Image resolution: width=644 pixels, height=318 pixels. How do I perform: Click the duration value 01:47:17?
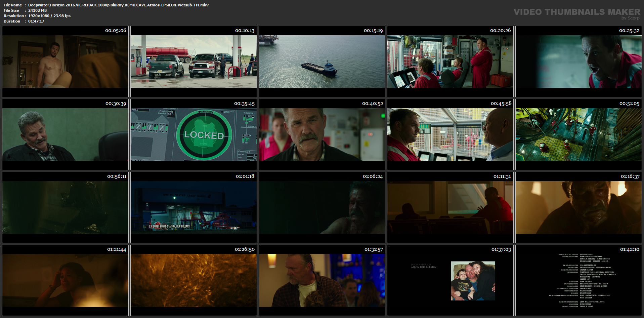[x=36, y=21]
